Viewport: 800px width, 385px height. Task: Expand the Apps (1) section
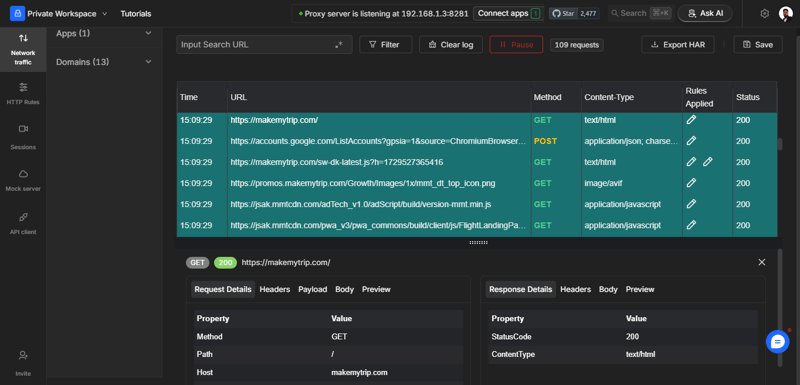click(x=104, y=33)
